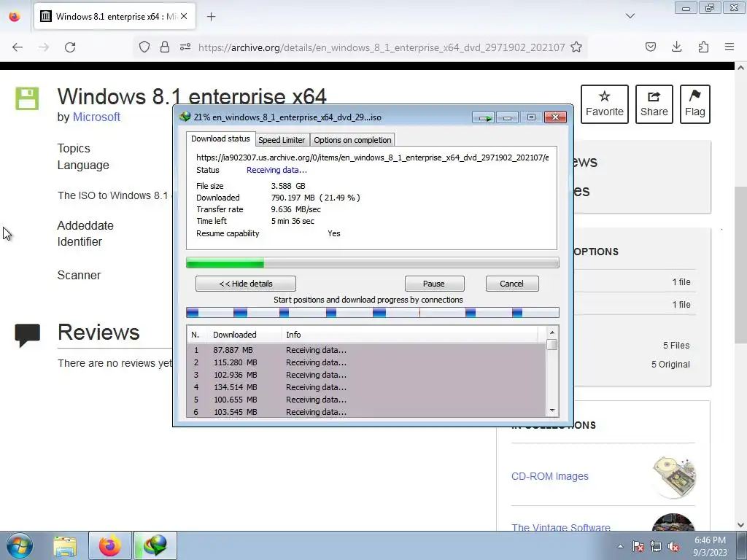747x560 pixels.
Task: Click the archive.org URL address field
Action: pos(381,47)
